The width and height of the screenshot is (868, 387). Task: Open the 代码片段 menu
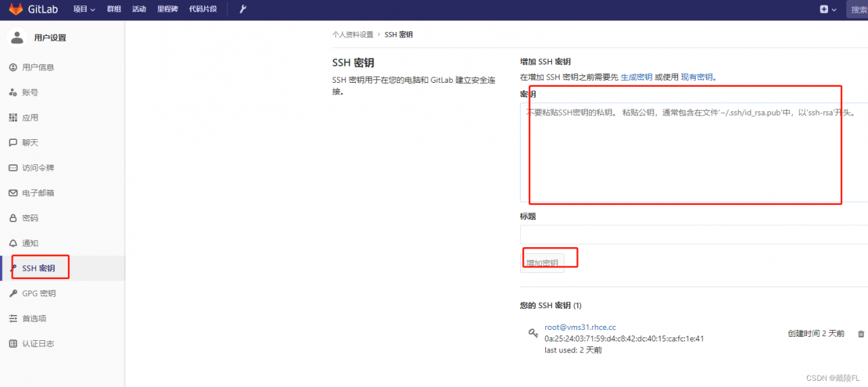[203, 10]
